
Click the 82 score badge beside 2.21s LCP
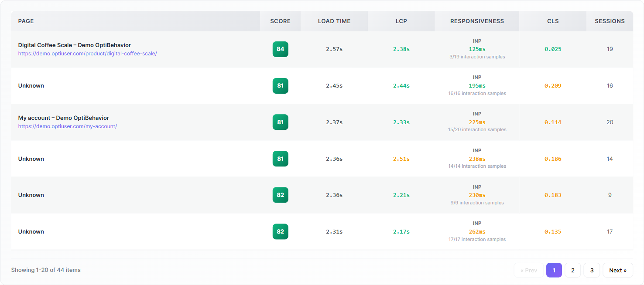[281, 195]
